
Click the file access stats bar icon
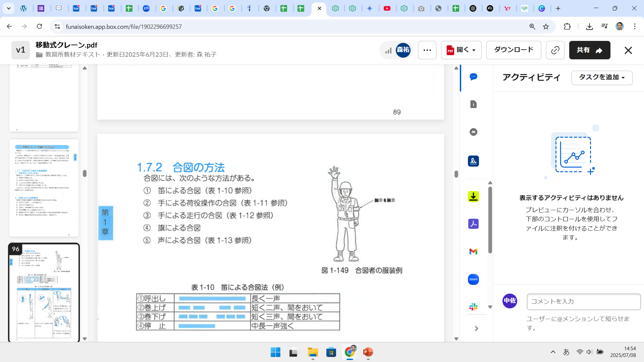[x=388, y=51]
